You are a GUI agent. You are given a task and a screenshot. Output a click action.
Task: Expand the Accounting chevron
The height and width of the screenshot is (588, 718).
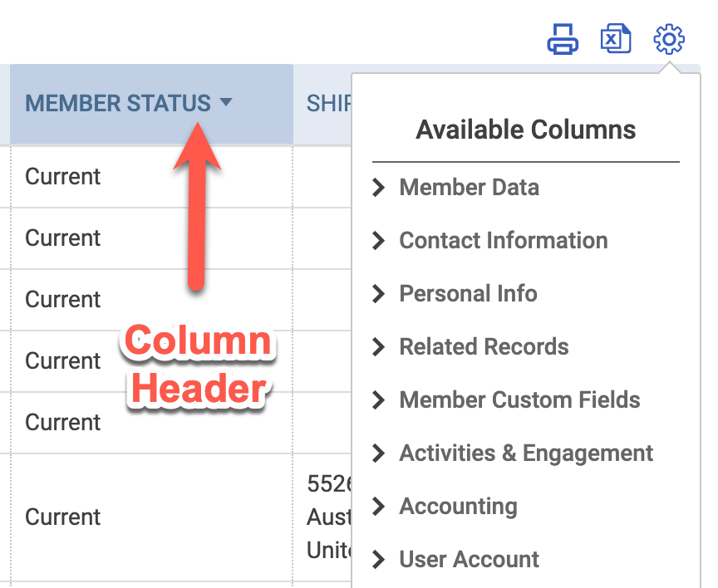[x=378, y=506]
